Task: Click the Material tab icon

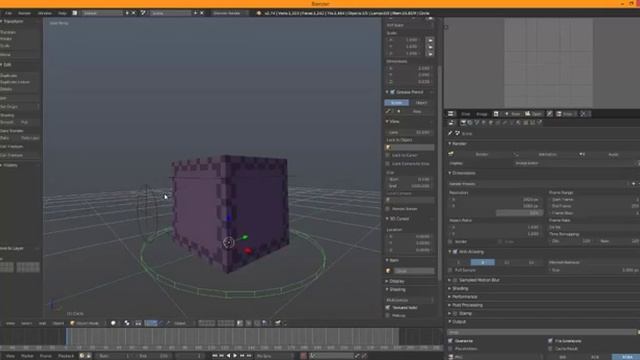Action: (519, 122)
